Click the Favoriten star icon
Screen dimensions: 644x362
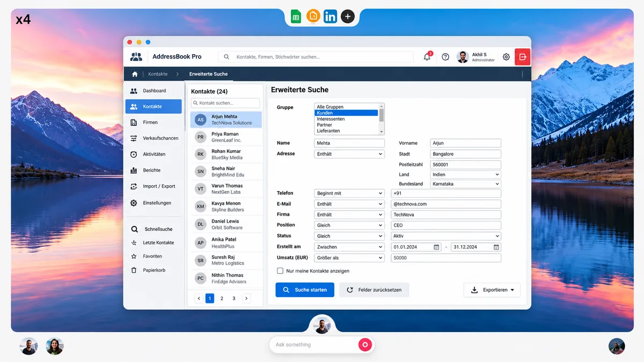tap(134, 256)
